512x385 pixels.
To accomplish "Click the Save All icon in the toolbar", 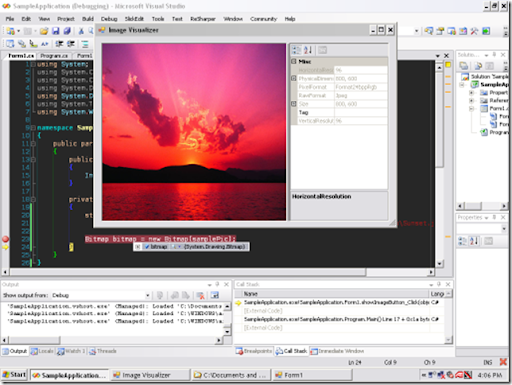I will pyautogui.click(x=67, y=31).
